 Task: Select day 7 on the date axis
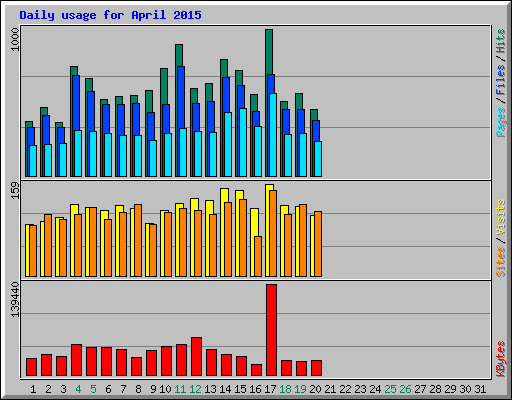point(123,389)
